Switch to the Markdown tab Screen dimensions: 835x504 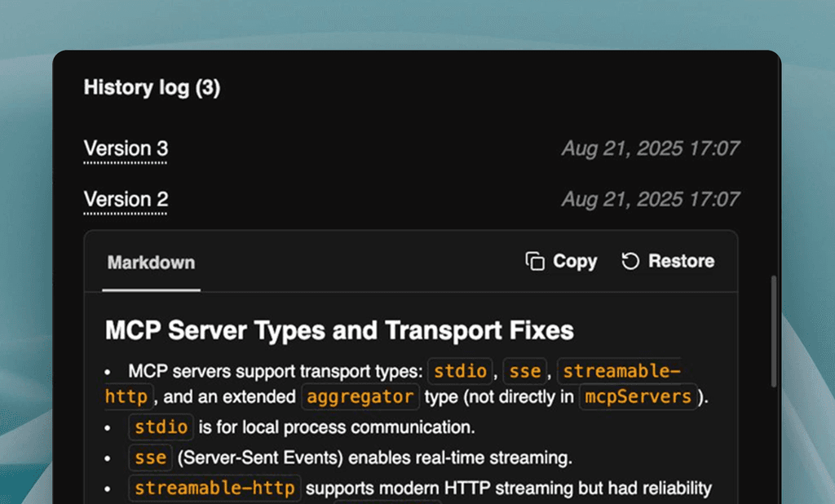click(x=151, y=263)
